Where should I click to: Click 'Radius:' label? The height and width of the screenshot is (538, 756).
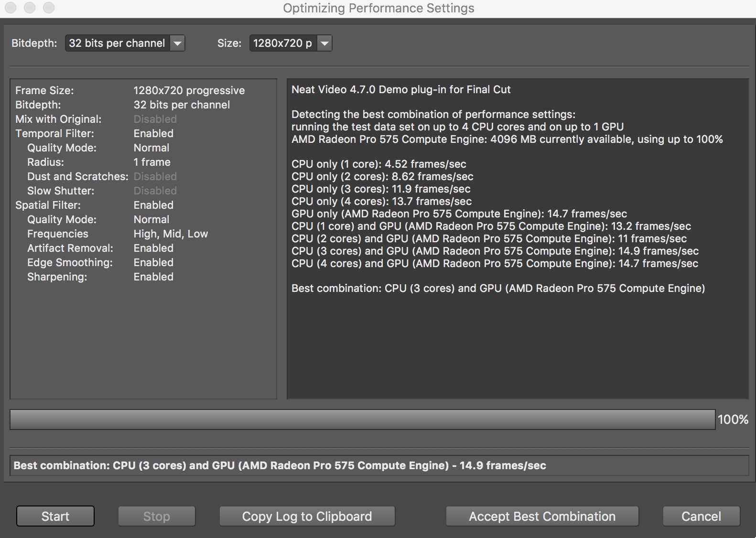45,162
